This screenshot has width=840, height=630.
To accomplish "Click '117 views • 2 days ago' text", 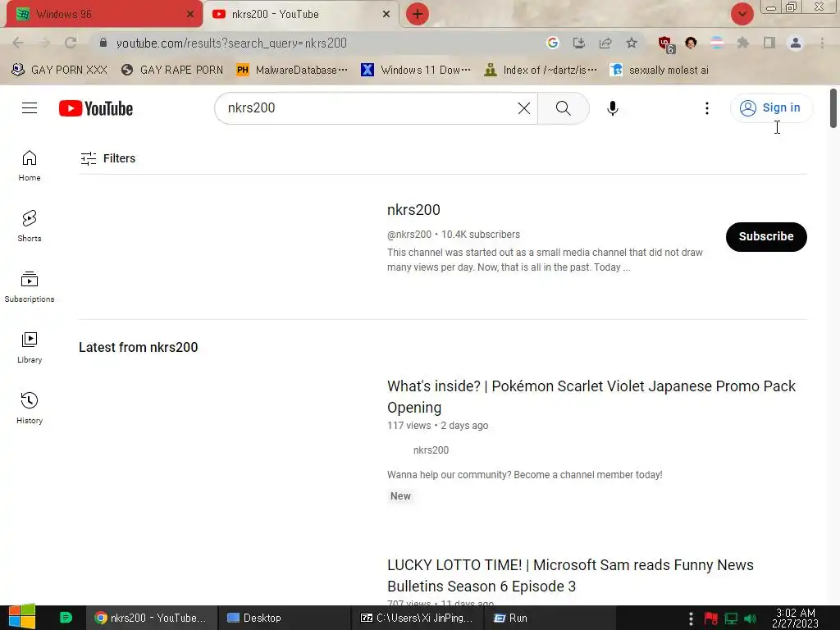I will pyautogui.click(x=438, y=426).
